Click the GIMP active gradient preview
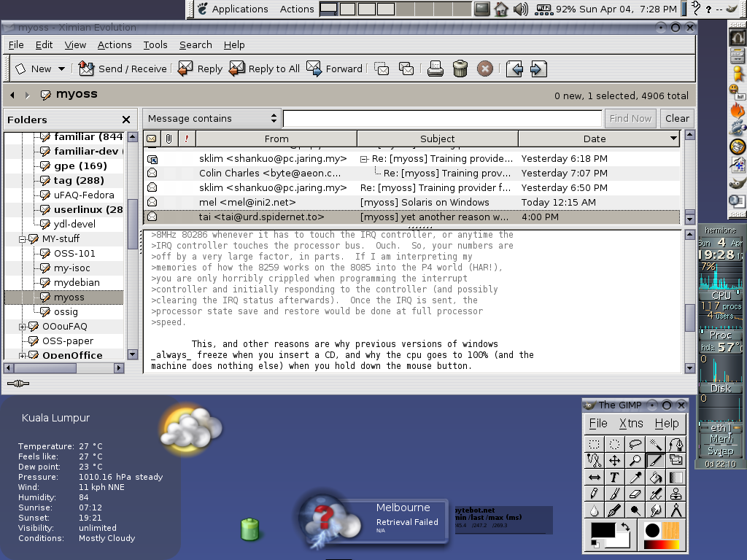This screenshot has height=560, width=747. [661, 544]
